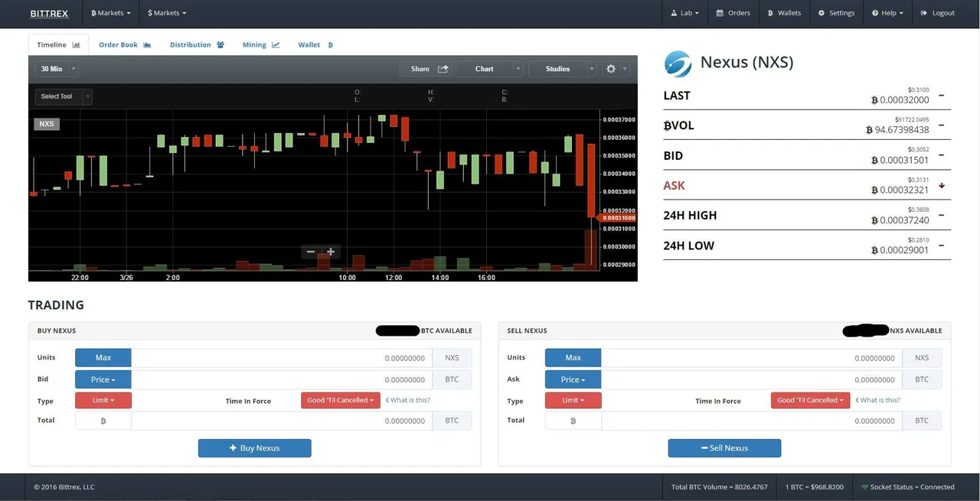
Task: Open Settings page
Action: click(x=836, y=13)
